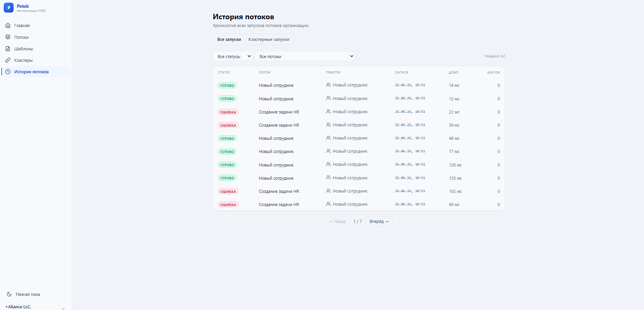
Task: Open the Все потоки dropdown
Action: point(305,56)
